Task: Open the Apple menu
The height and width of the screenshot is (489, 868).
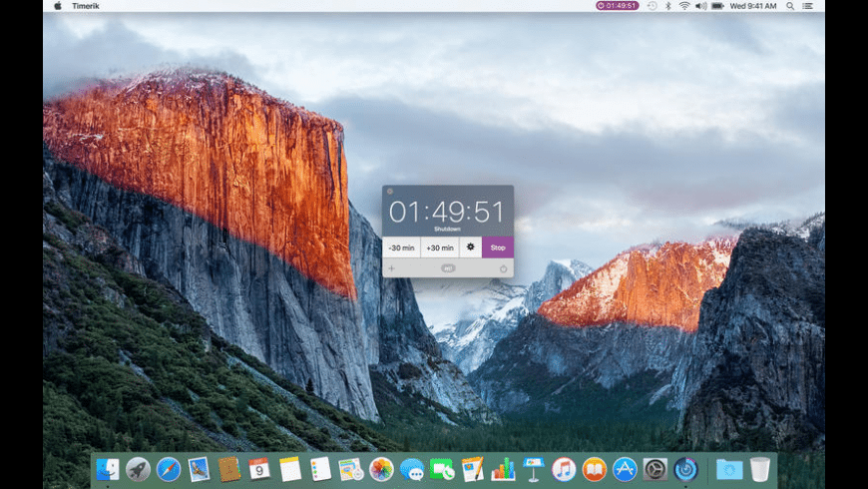Action: point(58,6)
